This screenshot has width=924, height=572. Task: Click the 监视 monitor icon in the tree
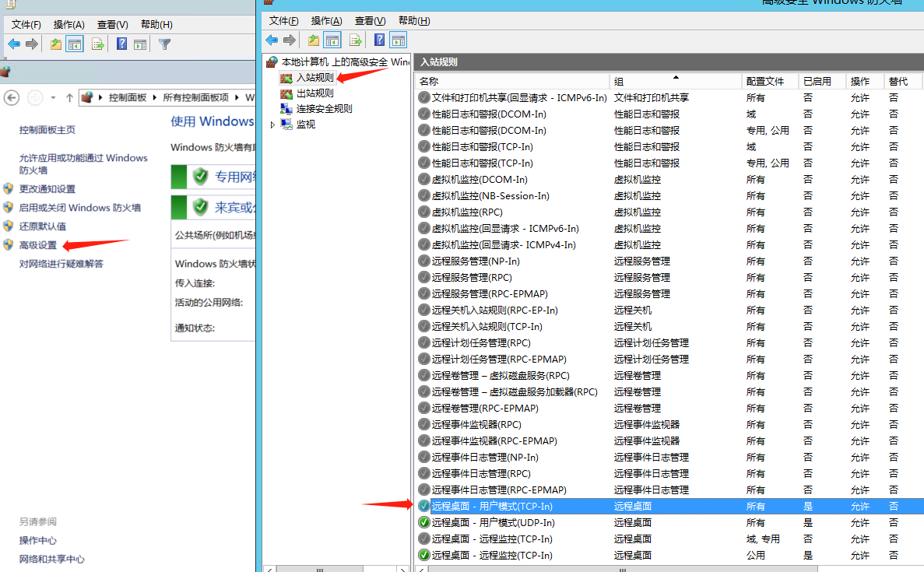(286, 125)
